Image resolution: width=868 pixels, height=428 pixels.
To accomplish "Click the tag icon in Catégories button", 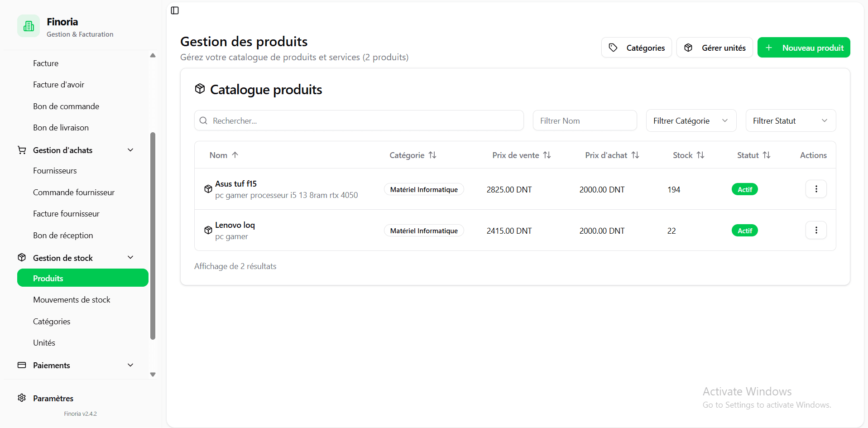I will tap(613, 48).
